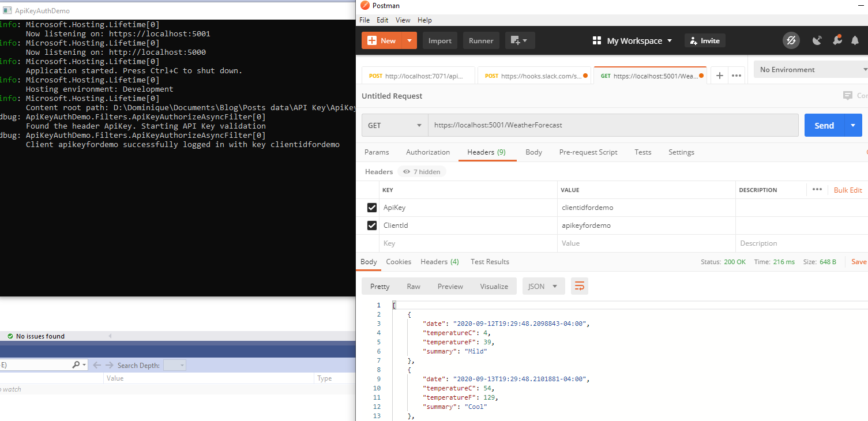
Task: Click the Runner button
Action: click(x=481, y=40)
